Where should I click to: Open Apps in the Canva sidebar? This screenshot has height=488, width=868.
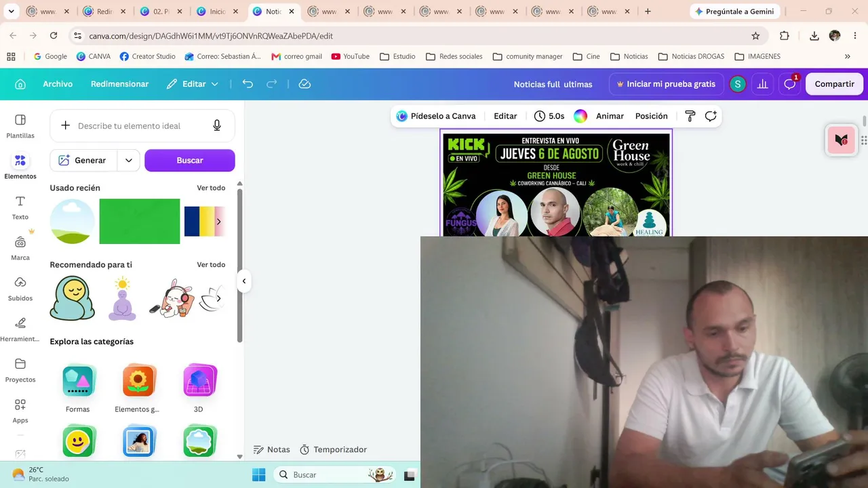[20, 411]
